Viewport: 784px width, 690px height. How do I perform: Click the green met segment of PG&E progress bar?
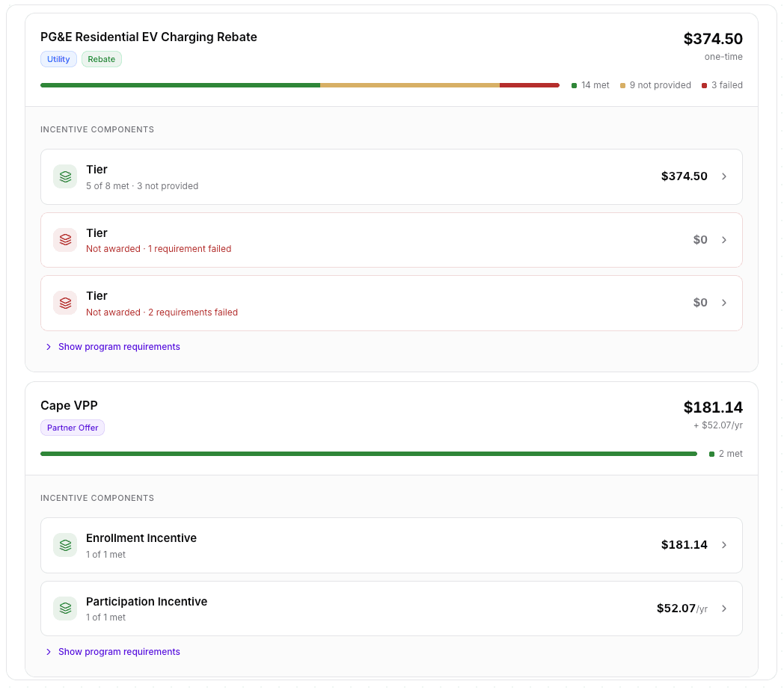coord(180,85)
